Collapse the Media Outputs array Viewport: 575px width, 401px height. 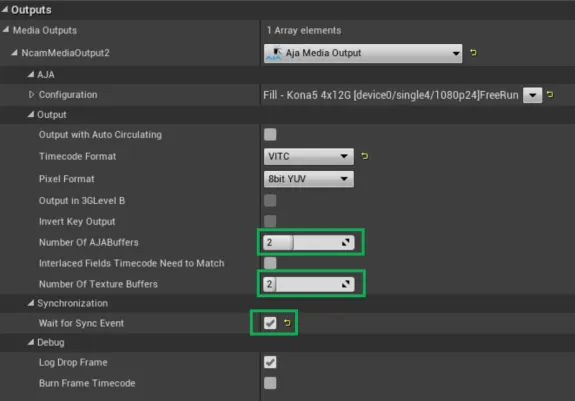pyautogui.click(x=6, y=30)
